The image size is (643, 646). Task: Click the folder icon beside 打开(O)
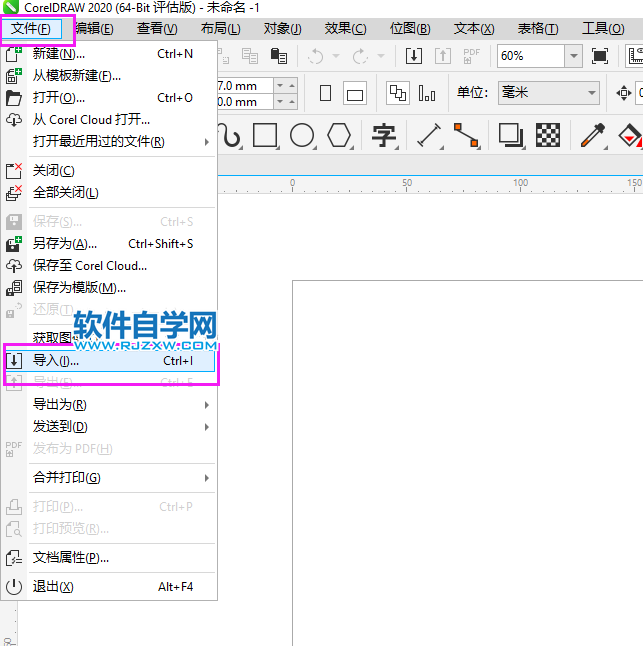(x=14, y=98)
